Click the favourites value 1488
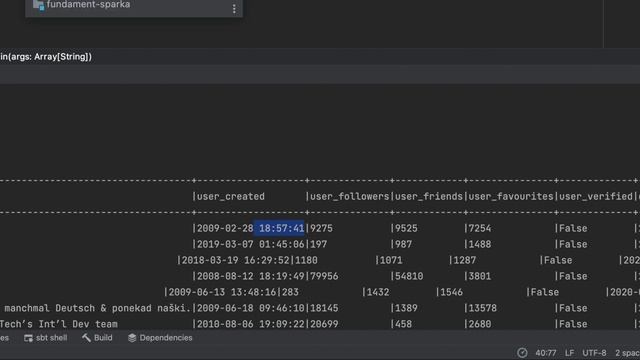Image resolution: width=640 pixels, height=360 pixels. (480, 244)
